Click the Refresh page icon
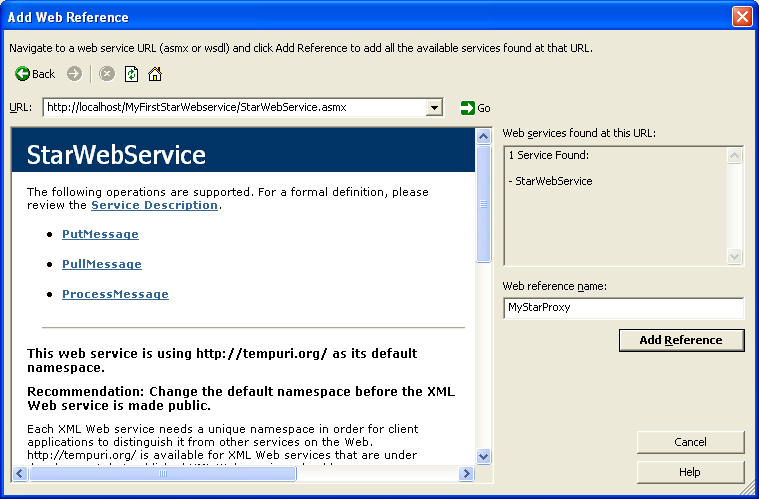Screen dimensions: 759x499 (131, 74)
